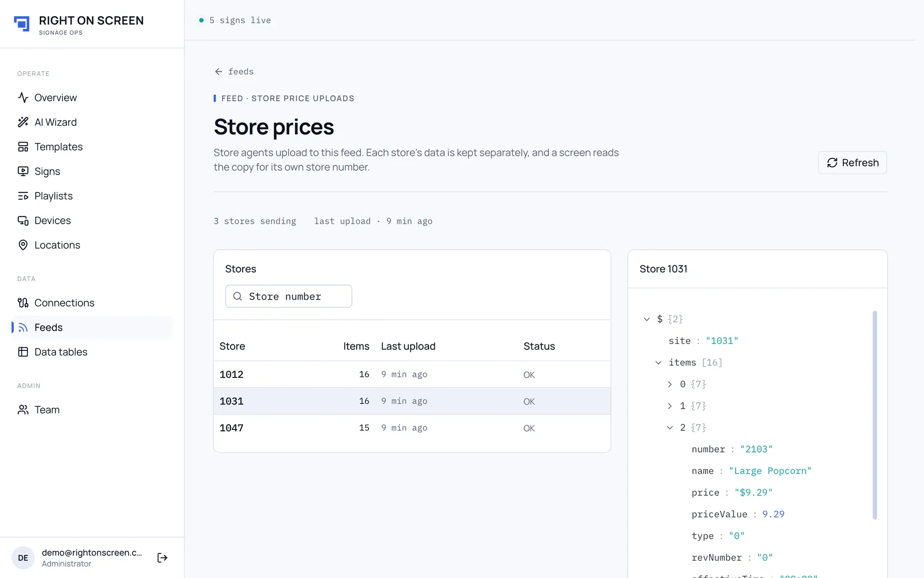Collapse the root $ node

(647, 319)
